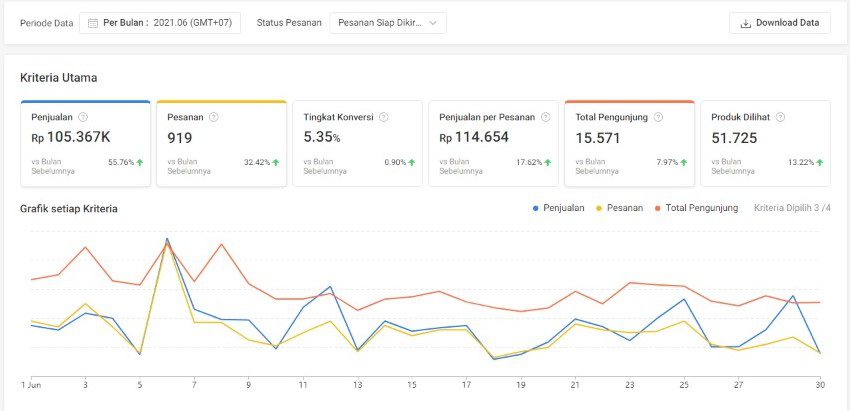Click the green up arrow next to 17.62%
This screenshot has width=850, height=411.
point(548,162)
